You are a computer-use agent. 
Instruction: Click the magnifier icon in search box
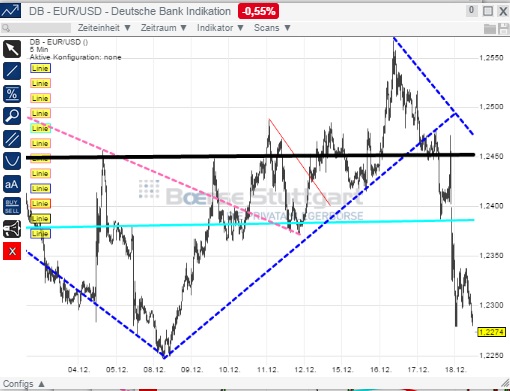click(x=6, y=28)
